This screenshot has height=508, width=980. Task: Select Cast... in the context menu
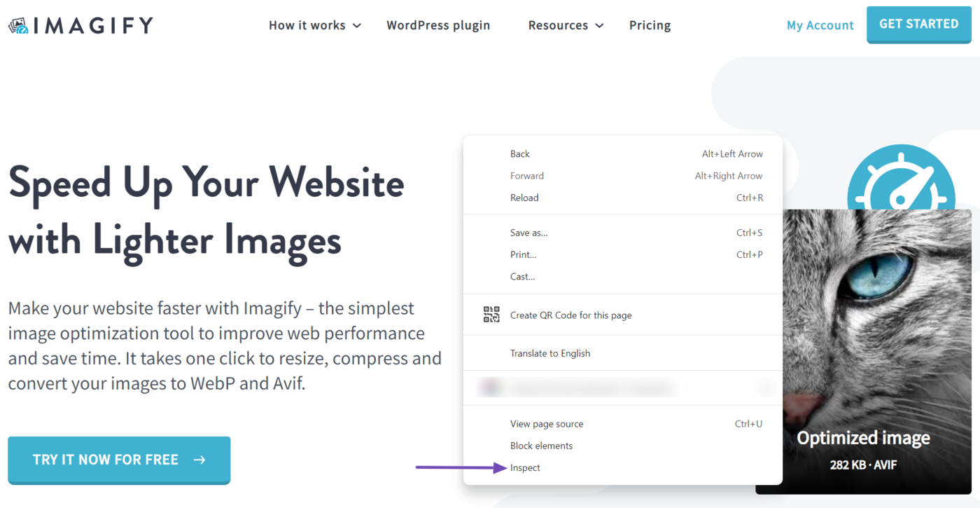pyautogui.click(x=623, y=276)
